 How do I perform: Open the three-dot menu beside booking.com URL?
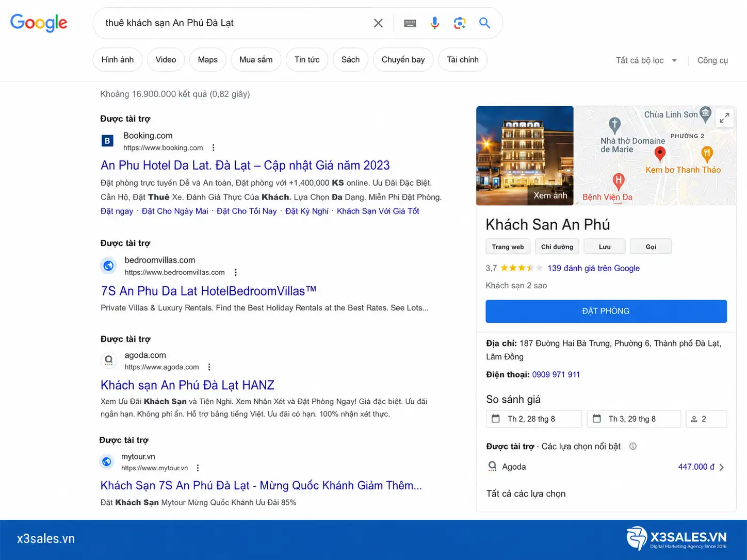pos(213,147)
